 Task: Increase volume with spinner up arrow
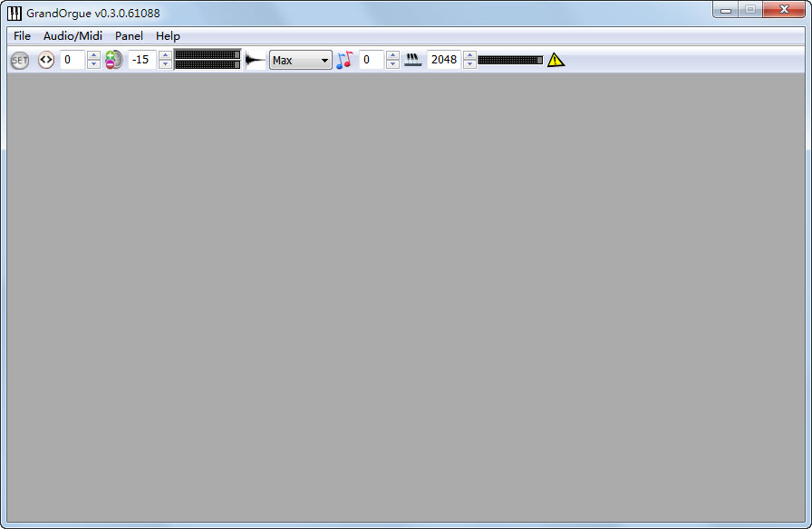tap(165, 55)
